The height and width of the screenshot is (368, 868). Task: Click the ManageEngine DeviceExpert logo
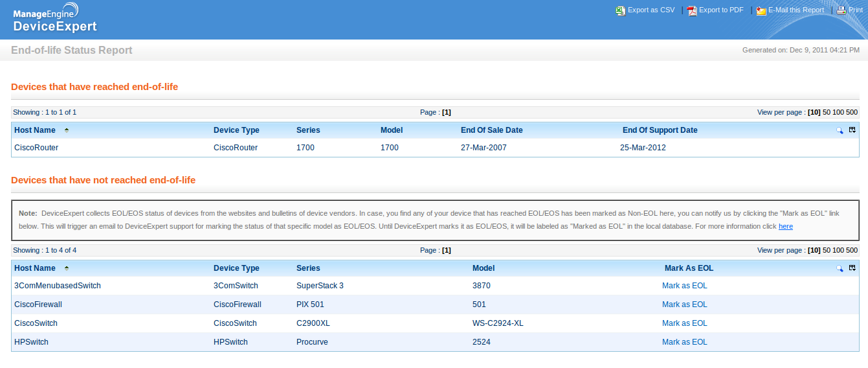coord(55,19)
